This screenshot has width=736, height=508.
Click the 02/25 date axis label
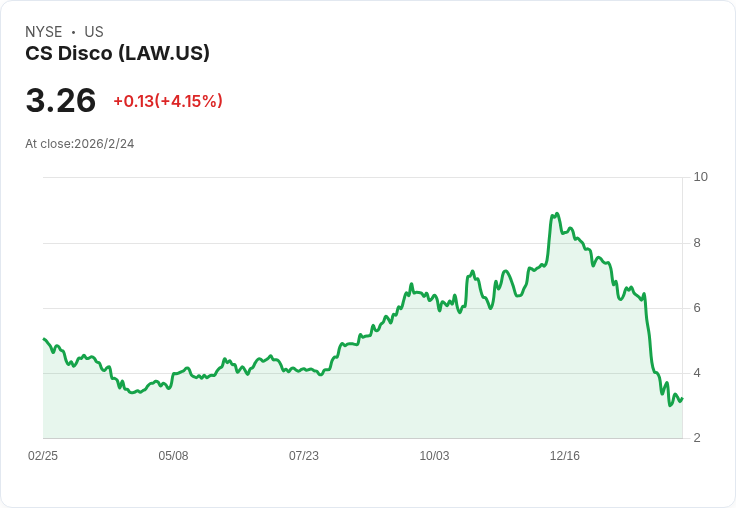coord(43,455)
